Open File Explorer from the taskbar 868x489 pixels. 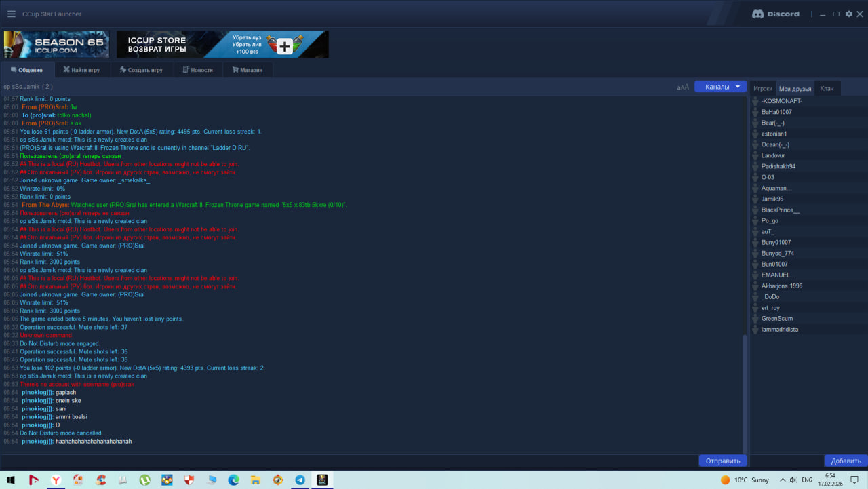pos(256,480)
